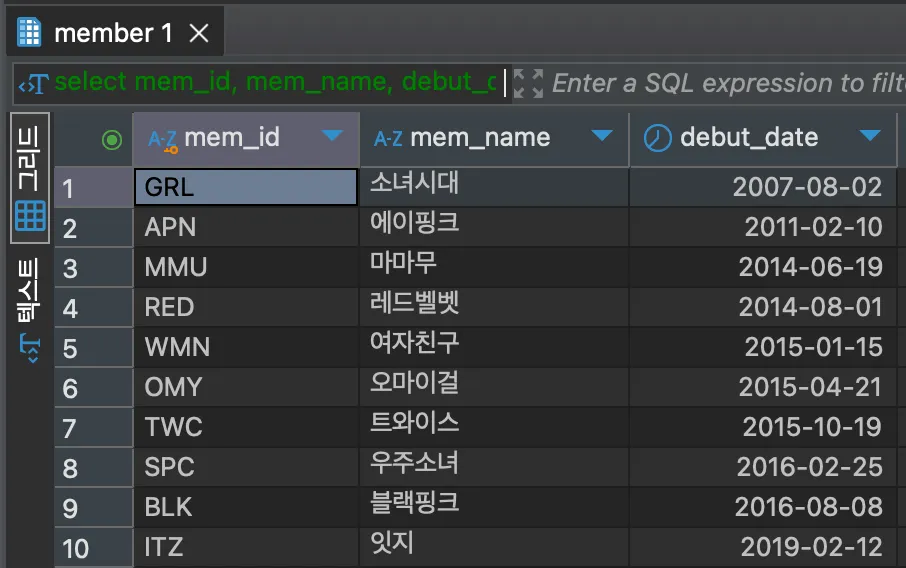Select the 잇지 cell
The image size is (906, 568).
(494, 547)
